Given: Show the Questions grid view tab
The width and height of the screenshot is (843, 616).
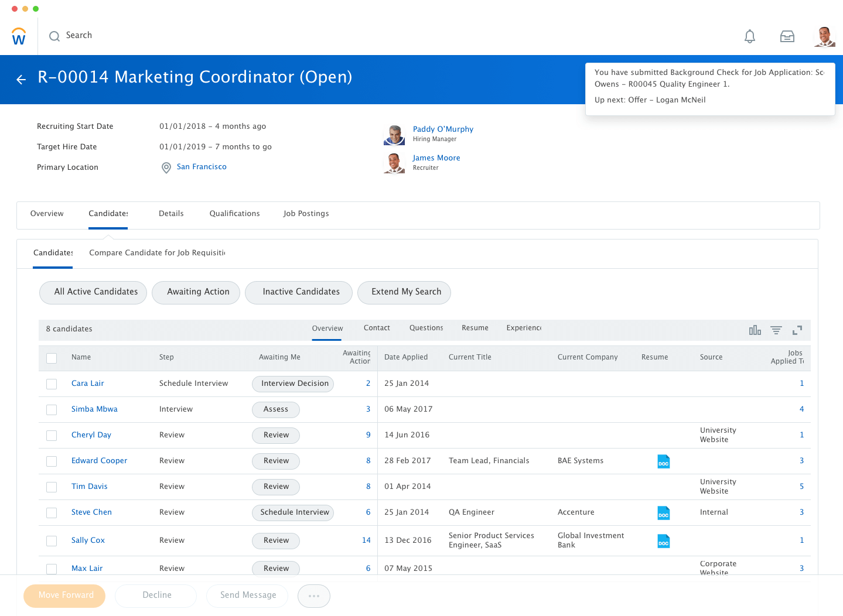Looking at the screenshot, I should [426, 328].
